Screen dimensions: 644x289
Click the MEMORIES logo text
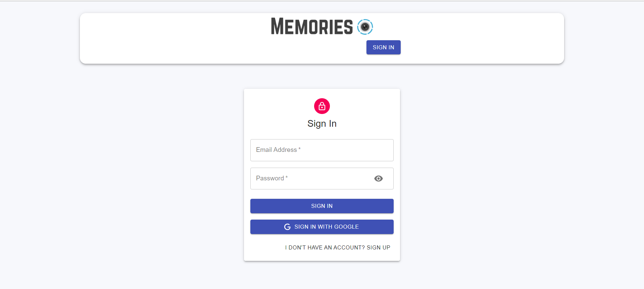(311, 26)
